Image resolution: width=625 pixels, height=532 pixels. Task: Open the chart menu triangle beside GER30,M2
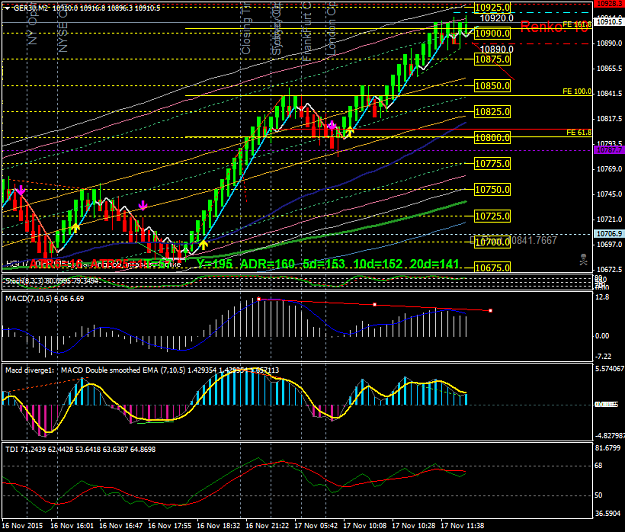[x=7, y=8]
